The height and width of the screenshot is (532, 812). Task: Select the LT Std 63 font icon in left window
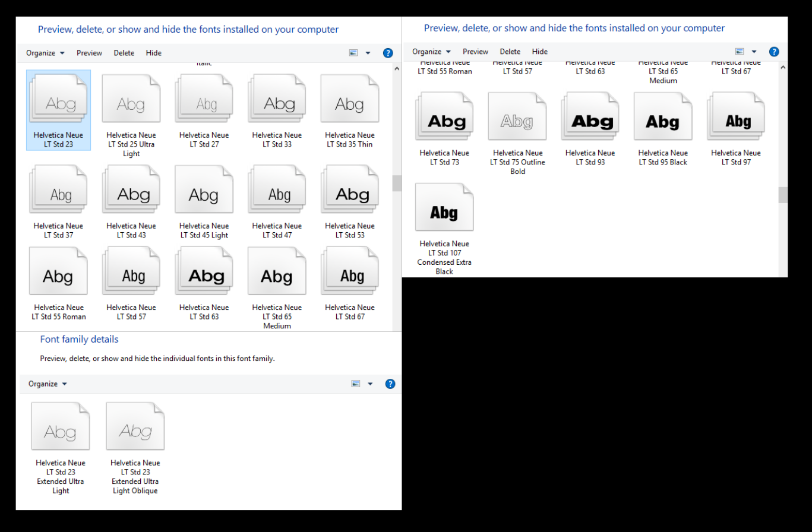coord(204,271)
